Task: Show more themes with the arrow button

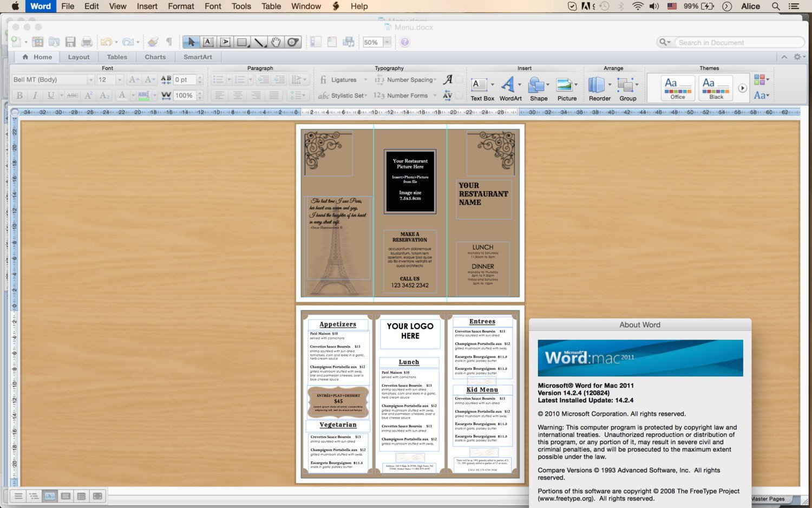Action: click(742, 88)
